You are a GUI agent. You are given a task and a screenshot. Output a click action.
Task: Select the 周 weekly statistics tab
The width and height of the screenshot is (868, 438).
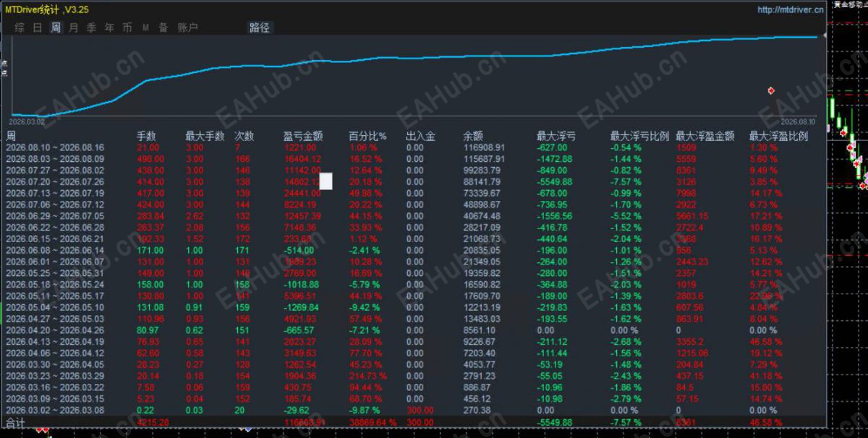click(56, 27)
